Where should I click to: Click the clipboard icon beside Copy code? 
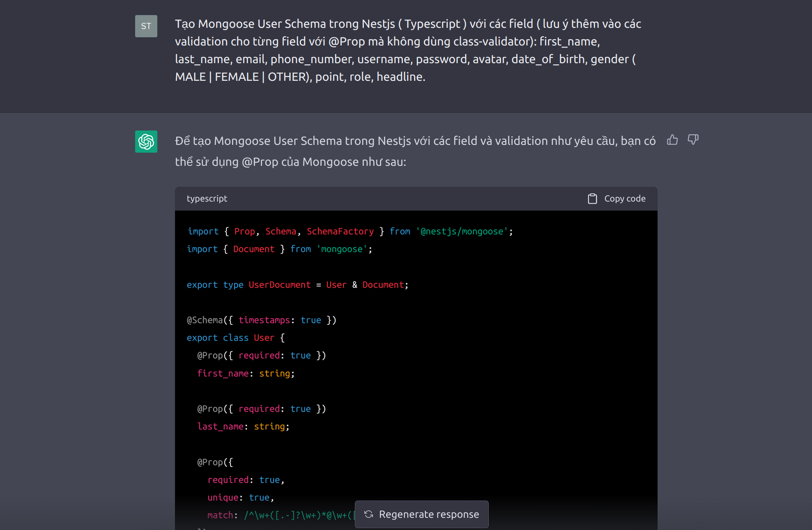pyautogui.click(x=593, y=198)
